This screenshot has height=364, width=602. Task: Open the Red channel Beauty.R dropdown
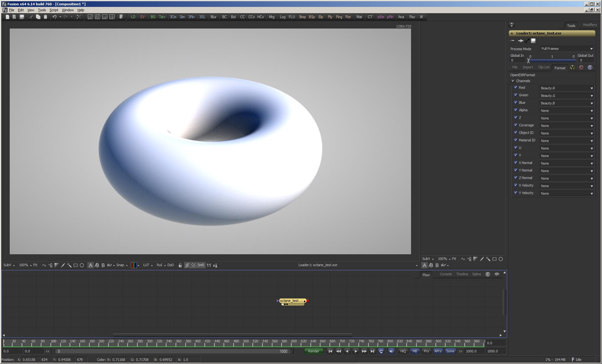pos(567,88)
